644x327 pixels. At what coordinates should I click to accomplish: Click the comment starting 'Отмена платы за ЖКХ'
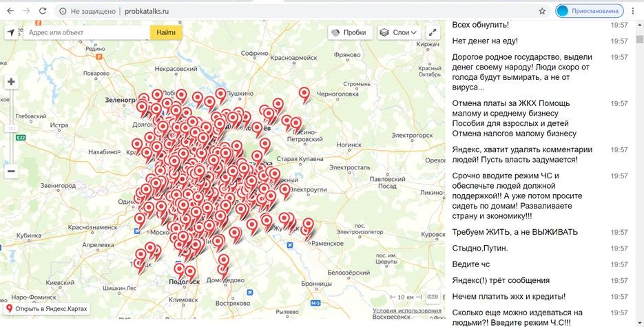(515, 118)
